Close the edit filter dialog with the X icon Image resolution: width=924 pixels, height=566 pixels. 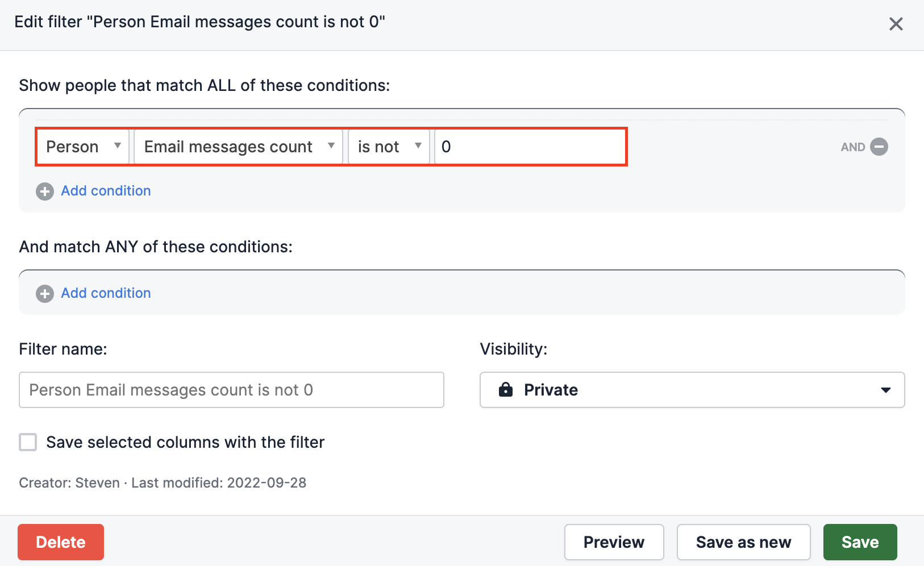pos(896,24)
